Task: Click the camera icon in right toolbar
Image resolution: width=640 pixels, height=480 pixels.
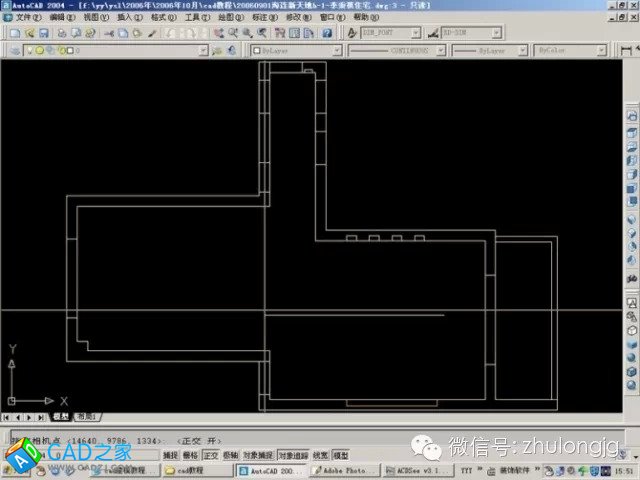Action: pos(631,302)
